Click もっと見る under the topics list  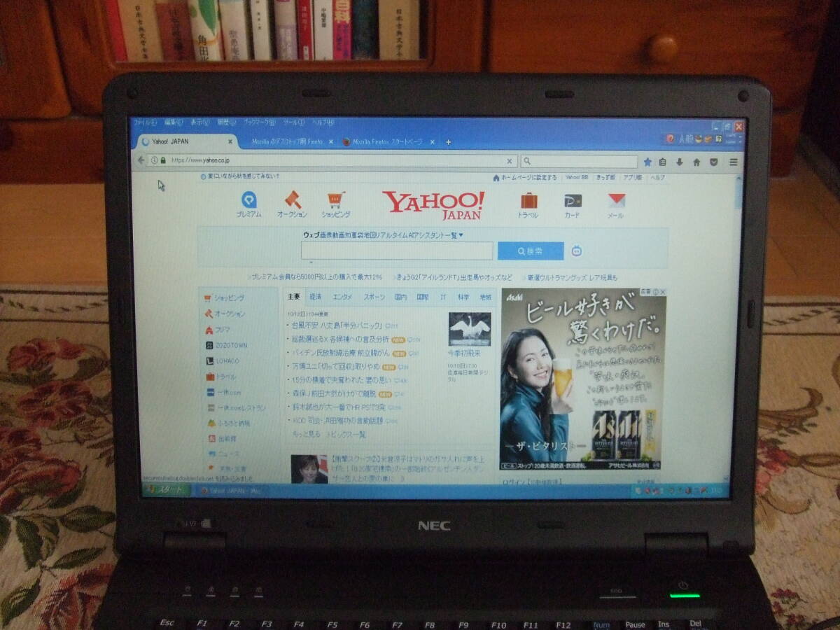(305, 435)
